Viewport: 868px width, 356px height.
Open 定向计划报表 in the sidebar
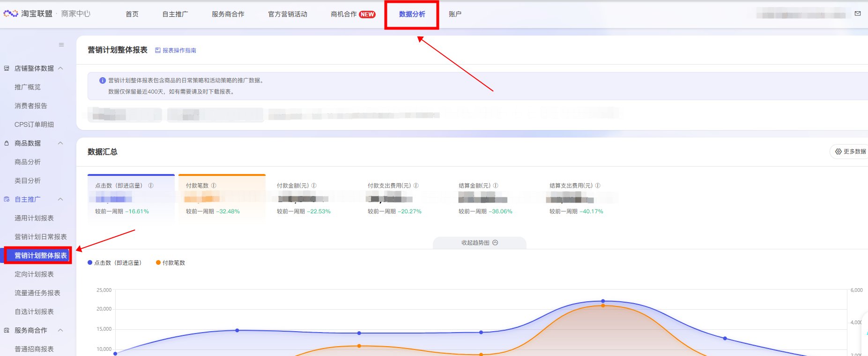(x=34, y=274)
